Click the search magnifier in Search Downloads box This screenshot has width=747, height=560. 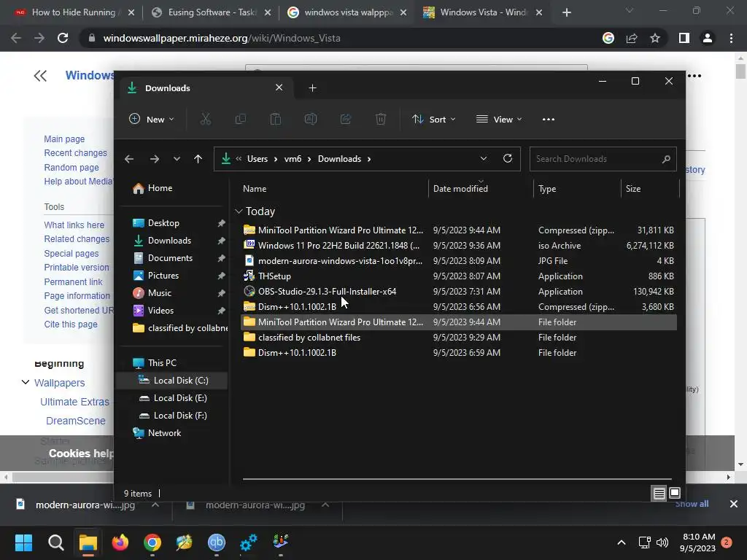666,159
